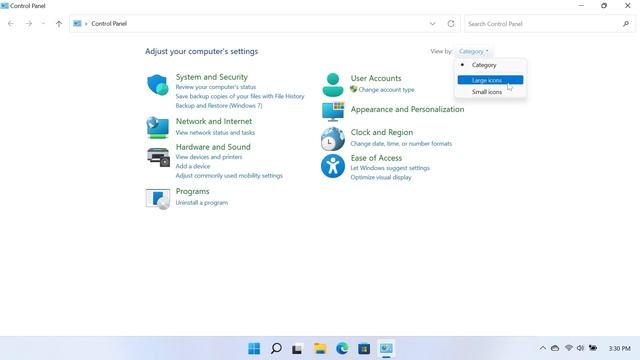Screen dimensions: 640x360
Task: Open the System and Security heading link
Action: (x=211, y=77)
